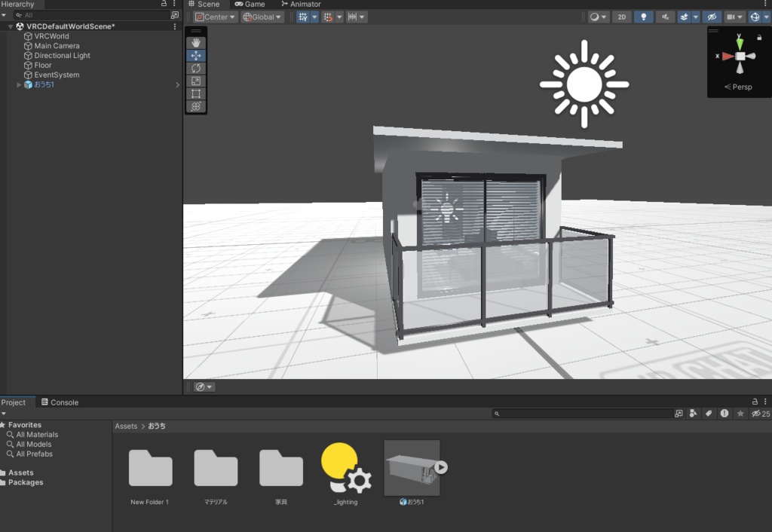Lock the Hierarchy panel
The width and height of the screenshot is (772, 532).
click(164, 4)
